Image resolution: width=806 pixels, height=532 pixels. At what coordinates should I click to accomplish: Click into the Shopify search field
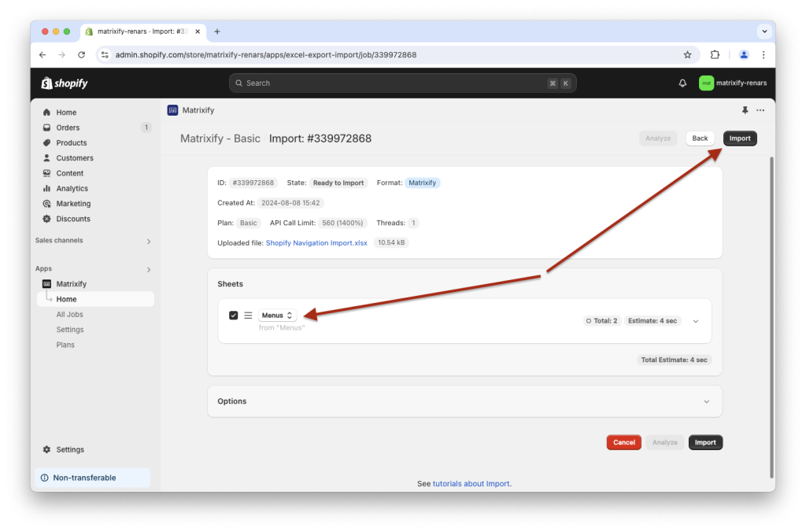click(x=402, y=83)
